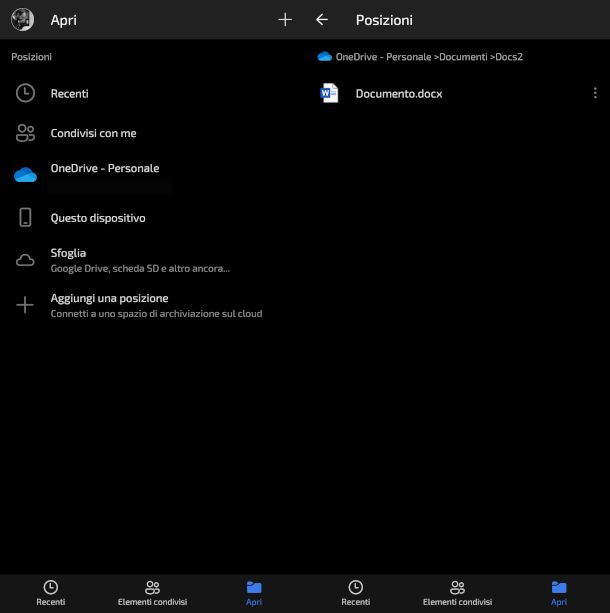This screenshot has width=610, height=613.
Task: Click the plus icon for Aggiungi una posizione
Action: tap(25, 305)
